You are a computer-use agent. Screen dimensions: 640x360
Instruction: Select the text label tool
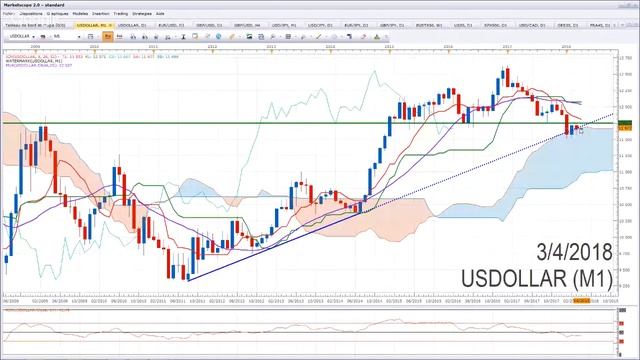183,37
